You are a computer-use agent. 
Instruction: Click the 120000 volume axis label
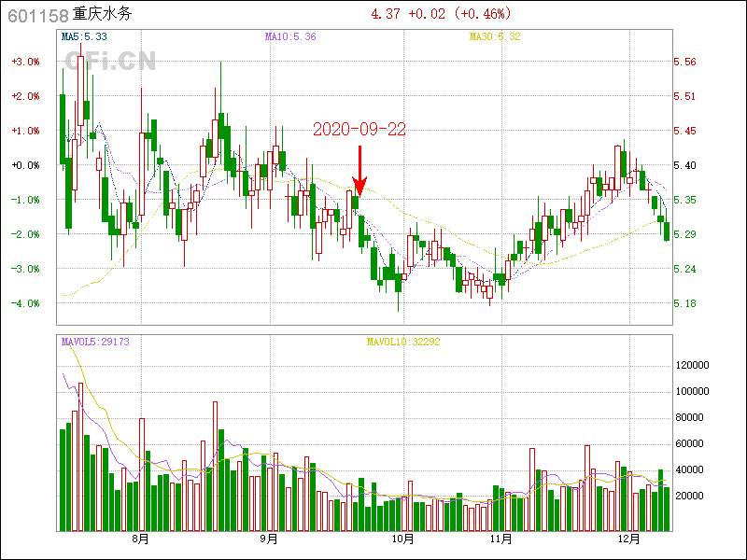(x=692, y=366)
